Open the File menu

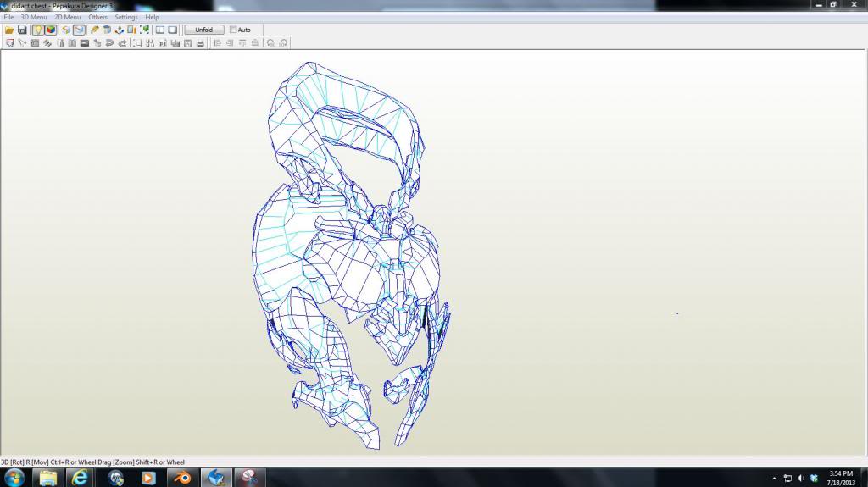pyautogui.click(x=8, y=17)
